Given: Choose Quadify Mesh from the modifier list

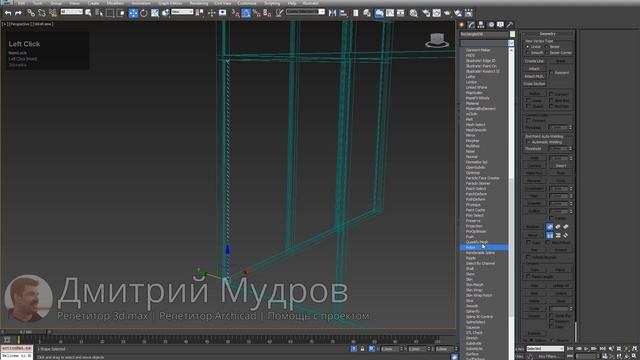Looking at the screenshot, I should tap(477, 242).
